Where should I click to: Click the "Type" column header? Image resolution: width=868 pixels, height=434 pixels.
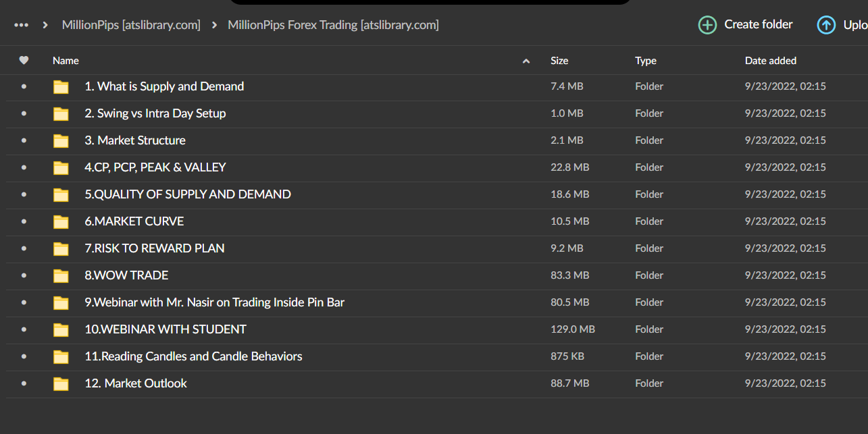(645, 60)
